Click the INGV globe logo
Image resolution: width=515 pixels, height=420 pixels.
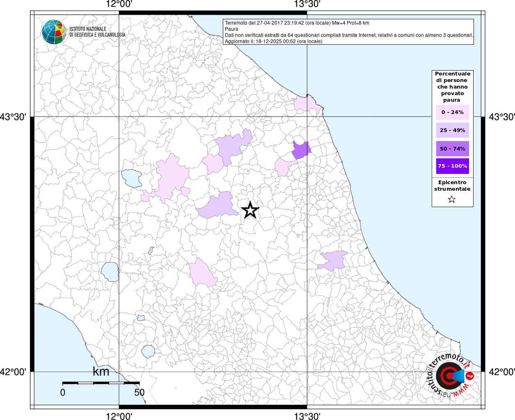pyautogui.click(x=54, y=32)
